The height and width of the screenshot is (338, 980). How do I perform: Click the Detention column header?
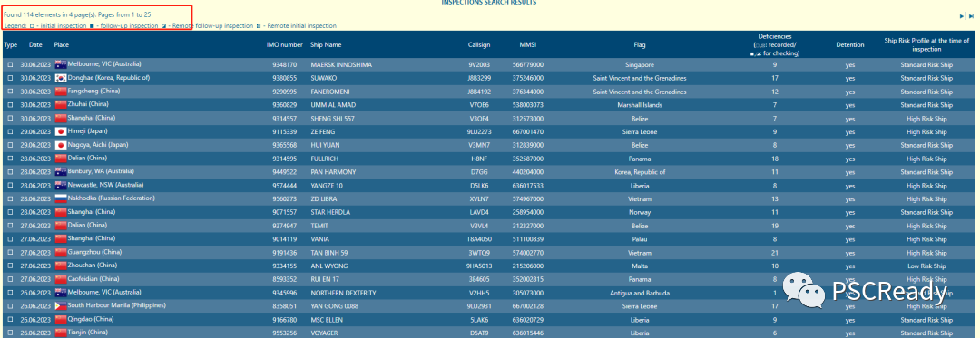(850, 45)
